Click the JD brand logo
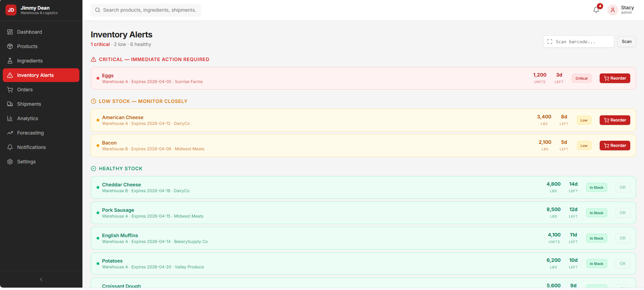The height and width of the screenshot is (290, 644). click(x=11, y=10)
